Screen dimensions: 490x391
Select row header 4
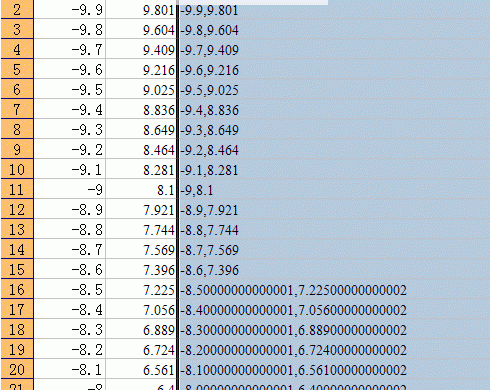tap(17, 49)
